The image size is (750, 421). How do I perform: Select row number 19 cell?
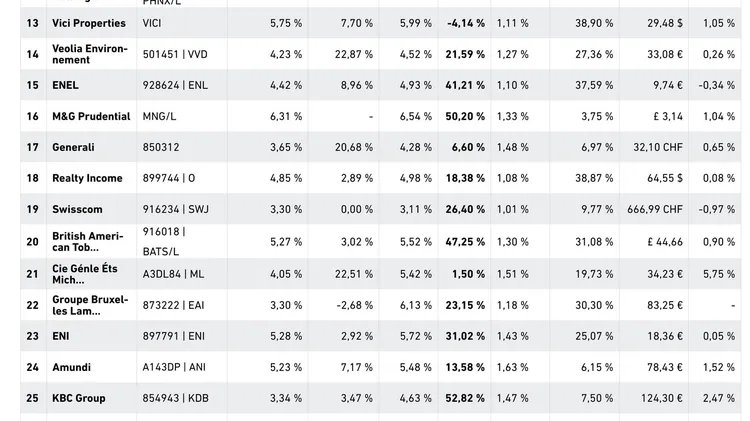tap(33, 210)
